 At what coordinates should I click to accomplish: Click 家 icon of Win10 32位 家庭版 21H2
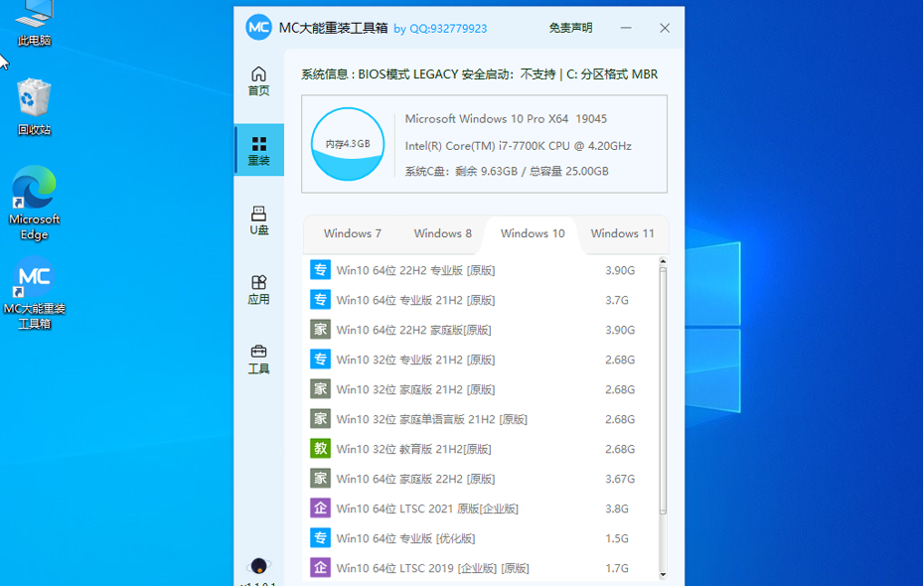[321, 388]
